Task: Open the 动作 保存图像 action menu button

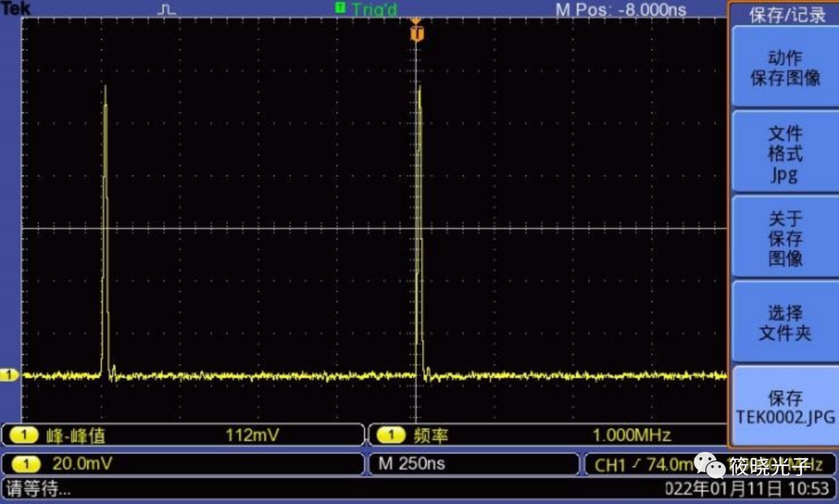Action: [x=785, y=68]
